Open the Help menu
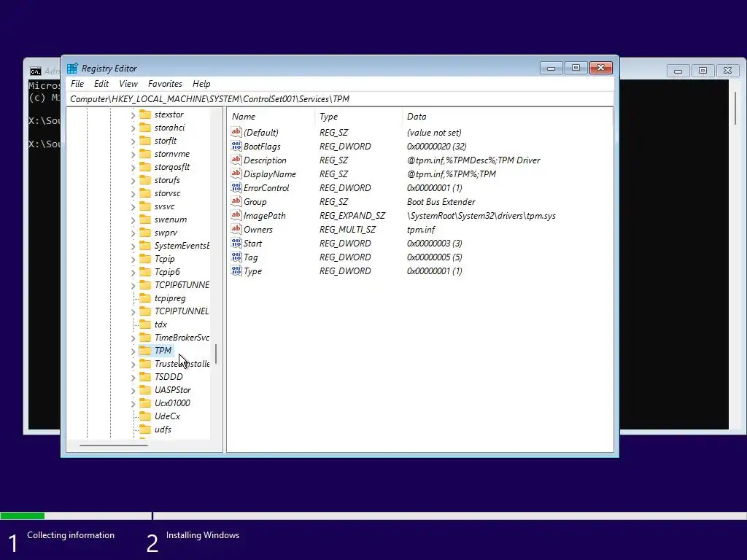747x560 pixels. pos(201,84)
